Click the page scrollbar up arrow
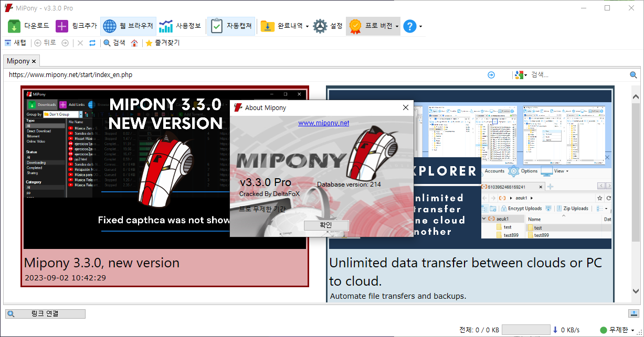The height and width of the screenshot is (337, 644). tap(636, 97)
